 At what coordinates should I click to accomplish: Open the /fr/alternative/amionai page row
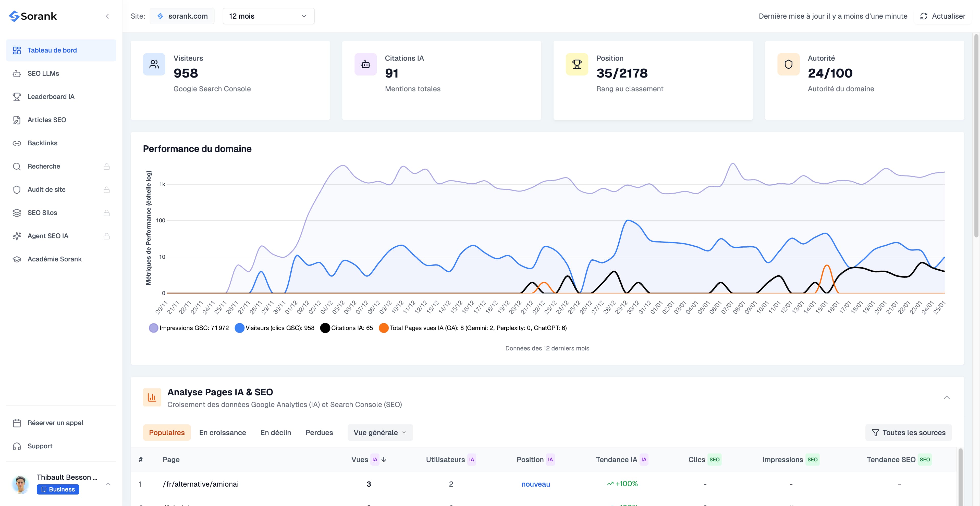pyautogui.click(x=201, y=484)
